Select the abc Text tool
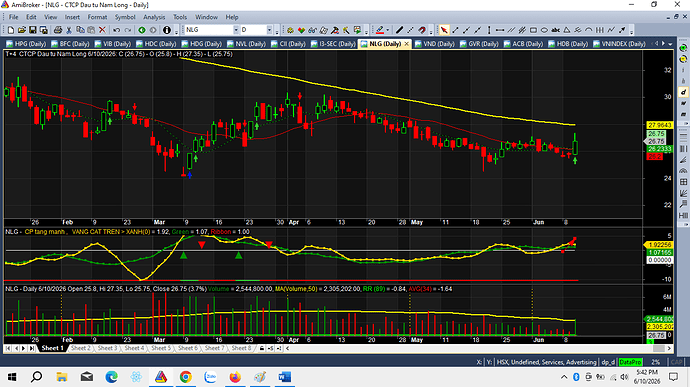The height and width of the screenshot is (387, 690). [556, 30]
